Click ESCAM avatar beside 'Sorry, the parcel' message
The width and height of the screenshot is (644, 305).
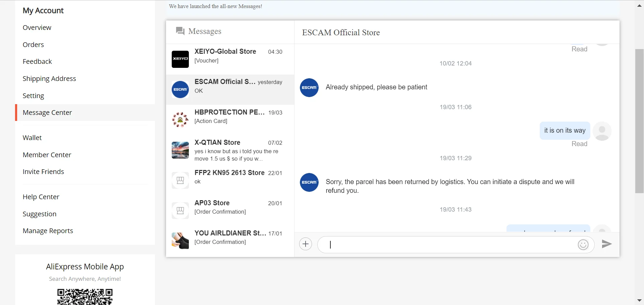[309, 182]
